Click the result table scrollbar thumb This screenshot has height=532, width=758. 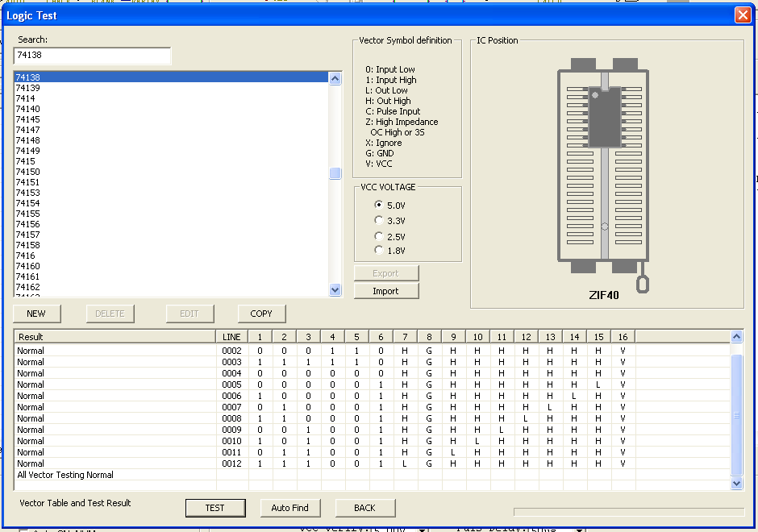pos(736,415)
